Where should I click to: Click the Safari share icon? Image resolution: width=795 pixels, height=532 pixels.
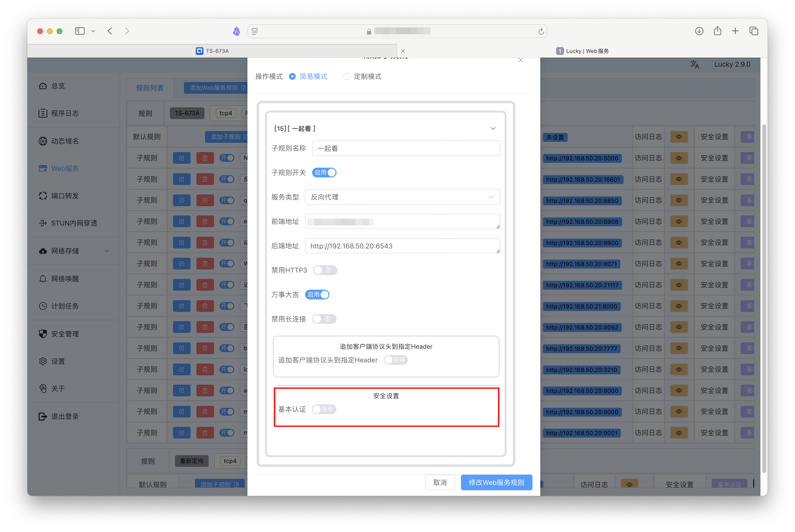pyautogui.click(x=717, y=31)
